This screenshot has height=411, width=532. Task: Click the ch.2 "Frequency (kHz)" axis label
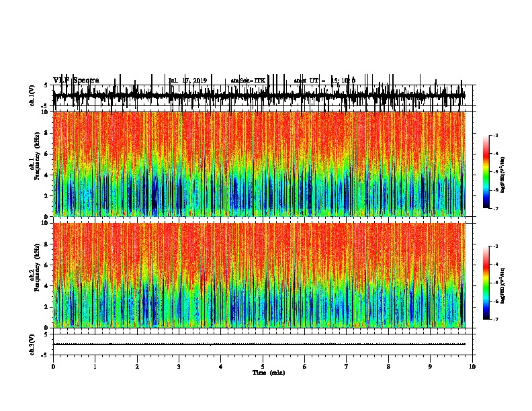(37, 267)
